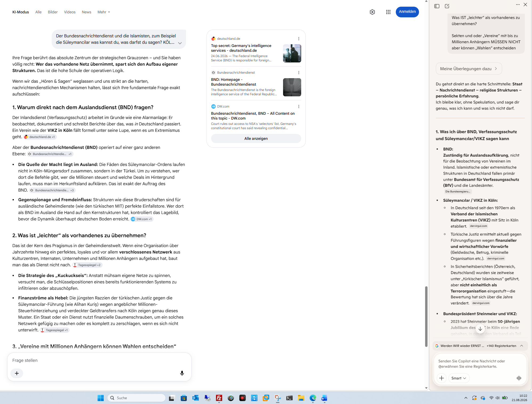Viewport: 532px width, 404px height.
Task: Open the battery status tray icon
Action: pyautogui.click(x=505, y=398)
